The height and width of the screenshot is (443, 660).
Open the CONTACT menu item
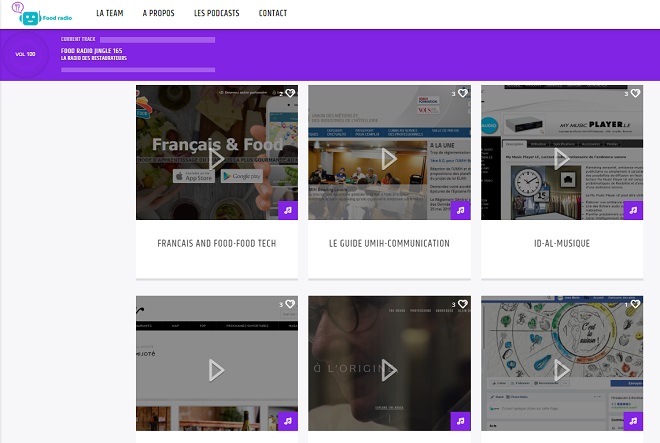pyautogui.click(x=273, y=13)
